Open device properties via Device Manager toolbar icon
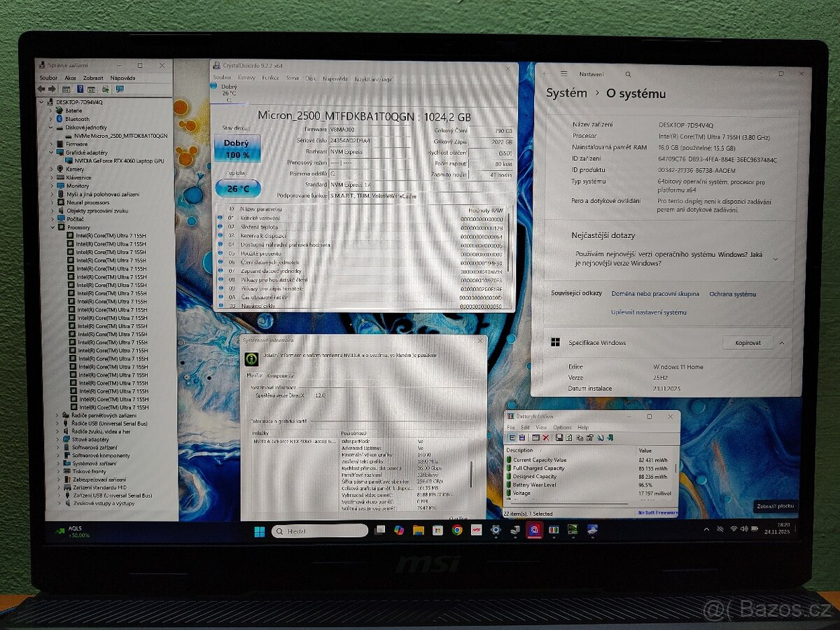Image resolution: width=840 pixels, height=630 pixels. pos(92,90)
